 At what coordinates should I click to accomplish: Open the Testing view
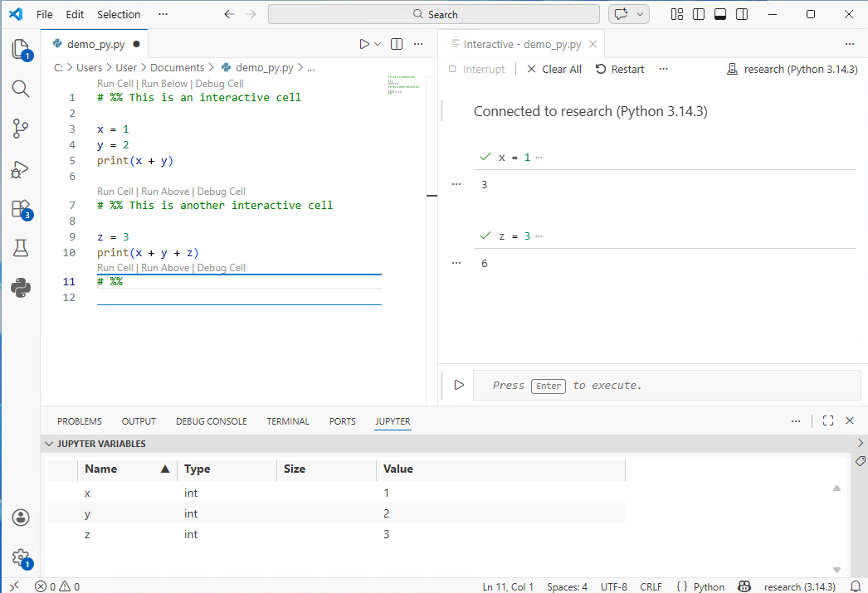(21, 248)
